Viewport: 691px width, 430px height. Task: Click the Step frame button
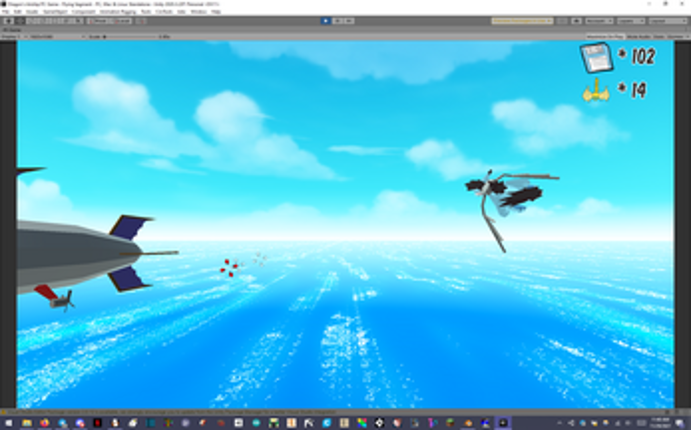pyautogui.click(x=348, y=21)
